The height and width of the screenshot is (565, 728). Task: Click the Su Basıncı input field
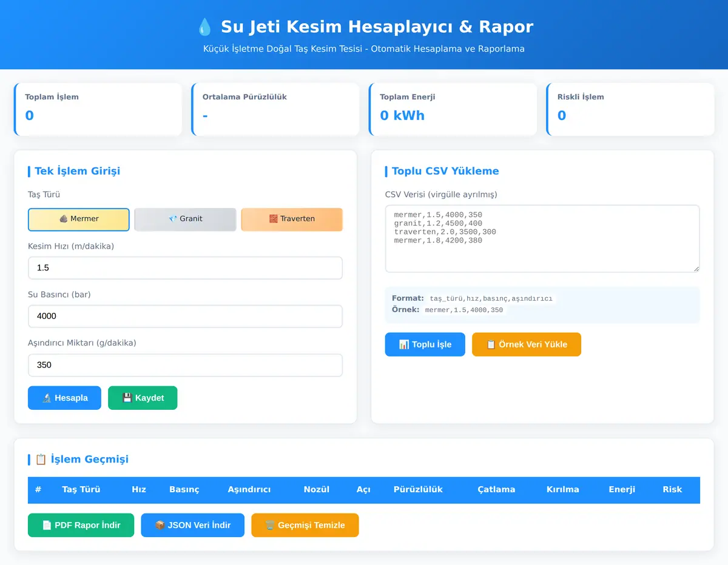coord(185,316)
